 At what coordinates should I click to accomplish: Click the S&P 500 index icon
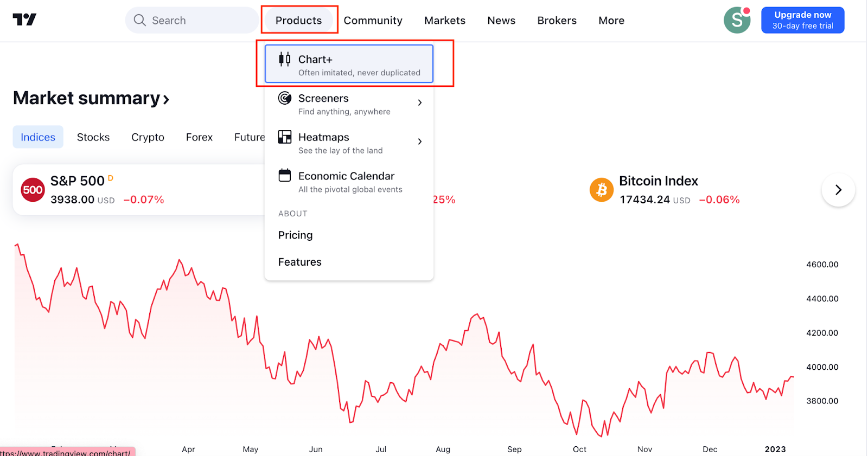[32, 189]
